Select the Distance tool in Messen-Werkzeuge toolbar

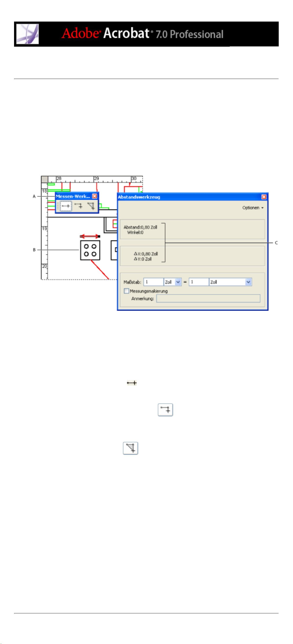[x=66, y=206]
